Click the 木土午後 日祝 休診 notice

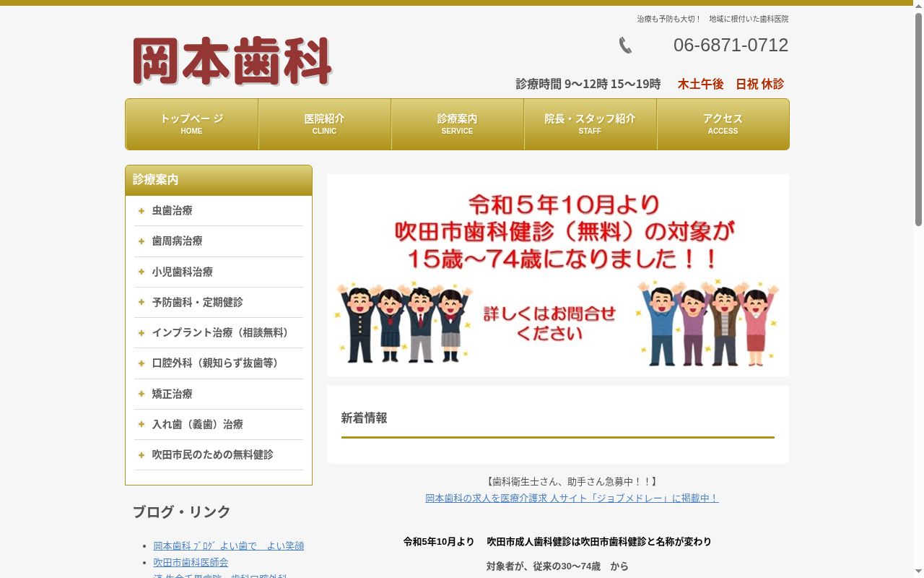(731, 84)
